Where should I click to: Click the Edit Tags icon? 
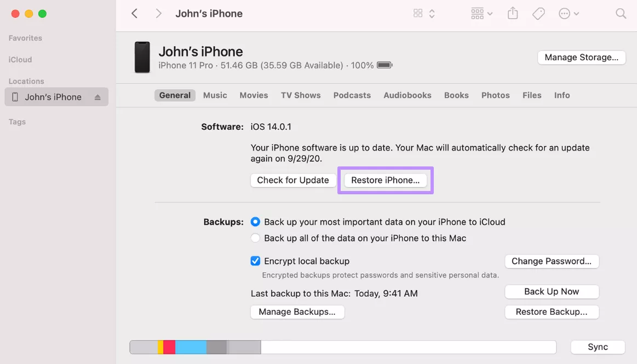(x=538, y=13)
